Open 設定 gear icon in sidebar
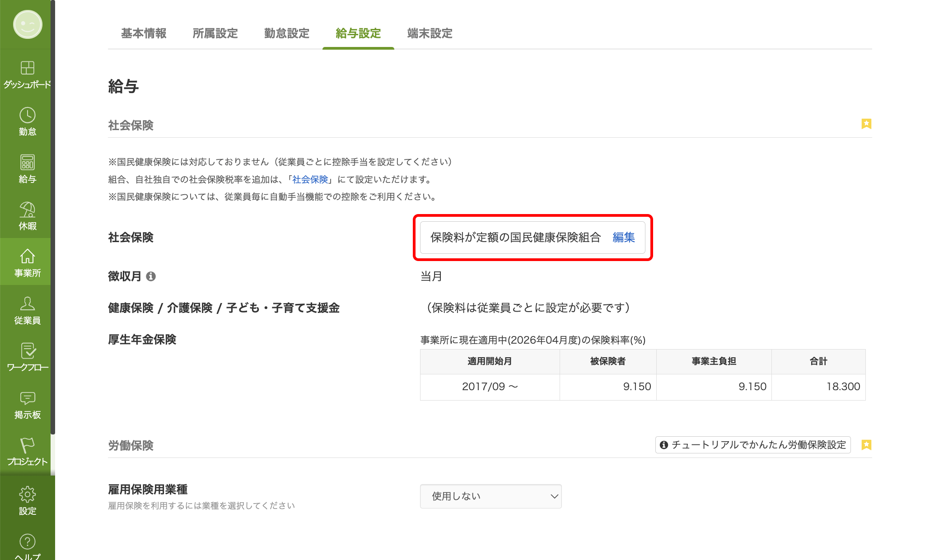The image size is (925, 560). [x=27, y=495]
